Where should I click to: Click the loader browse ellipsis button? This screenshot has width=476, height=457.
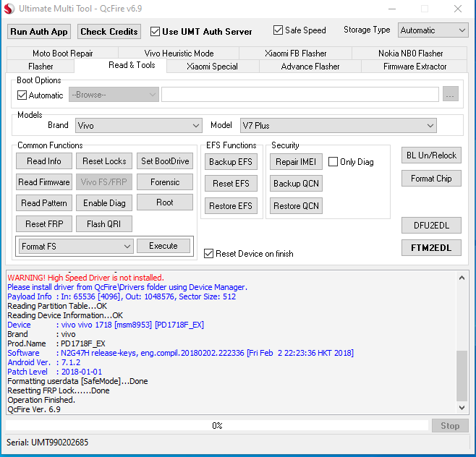pyautogui.click(x=451, y=94)
